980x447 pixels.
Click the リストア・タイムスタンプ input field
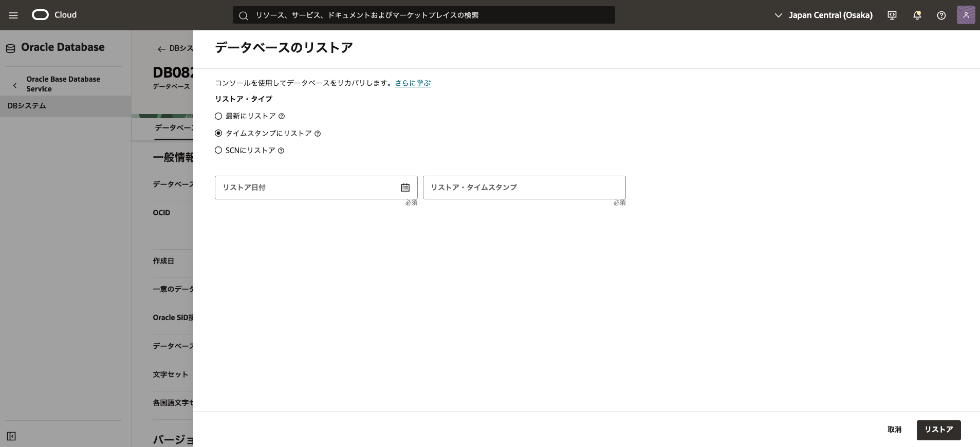click(524, 188)
